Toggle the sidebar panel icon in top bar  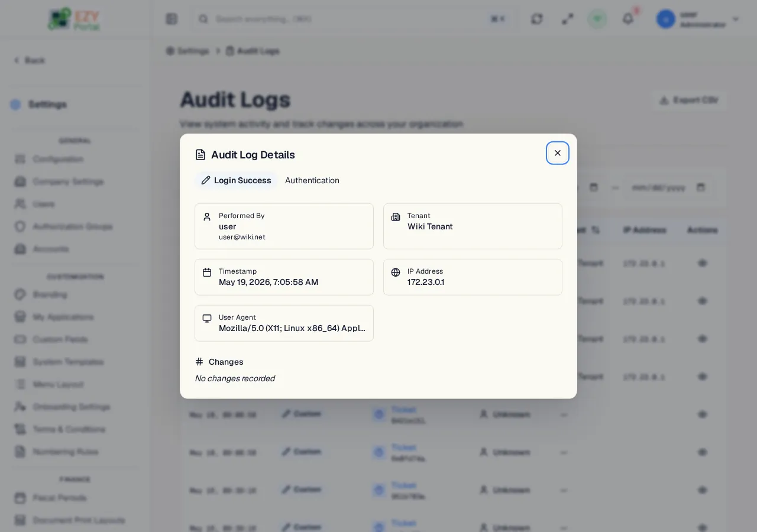[172, 19]
